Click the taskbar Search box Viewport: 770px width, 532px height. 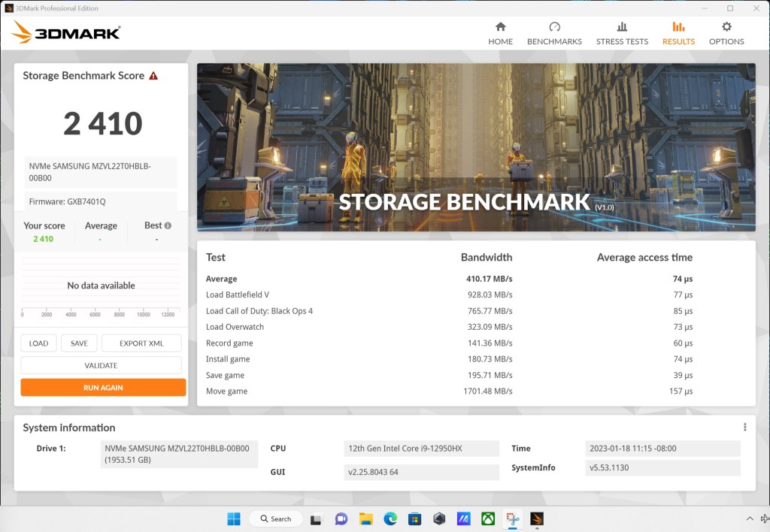click(274, 518)
